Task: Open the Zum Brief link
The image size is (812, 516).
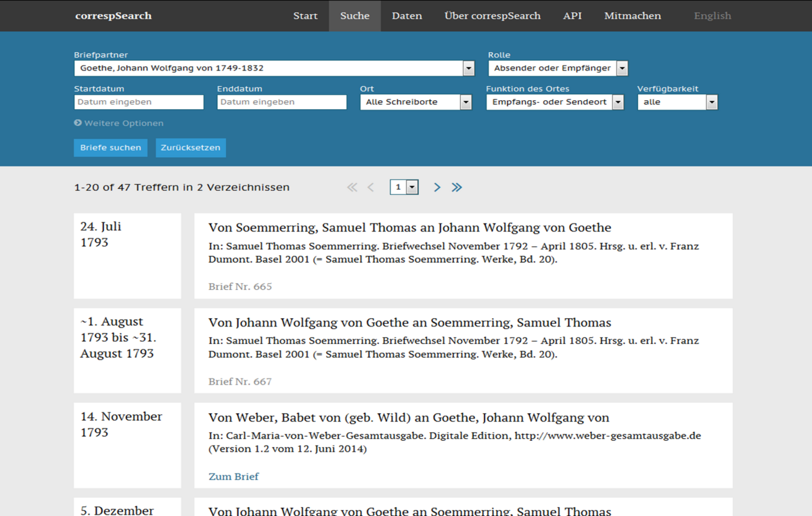Action: pyautogui.click(x=233, y=477)
